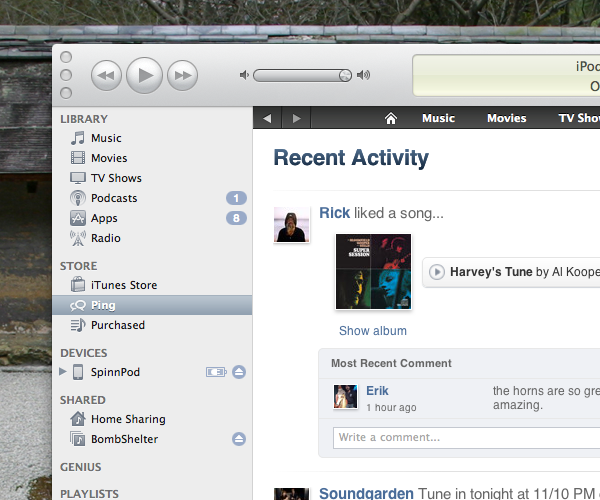This screenshot has height=500, width=600.
Task: Select Ping in the Store section
Action: coord(152,305)
